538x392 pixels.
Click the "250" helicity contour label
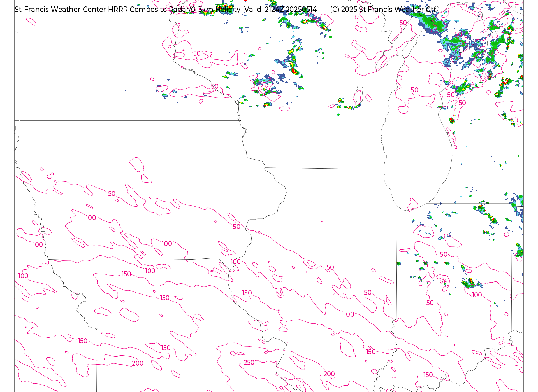tap(249, 363)
